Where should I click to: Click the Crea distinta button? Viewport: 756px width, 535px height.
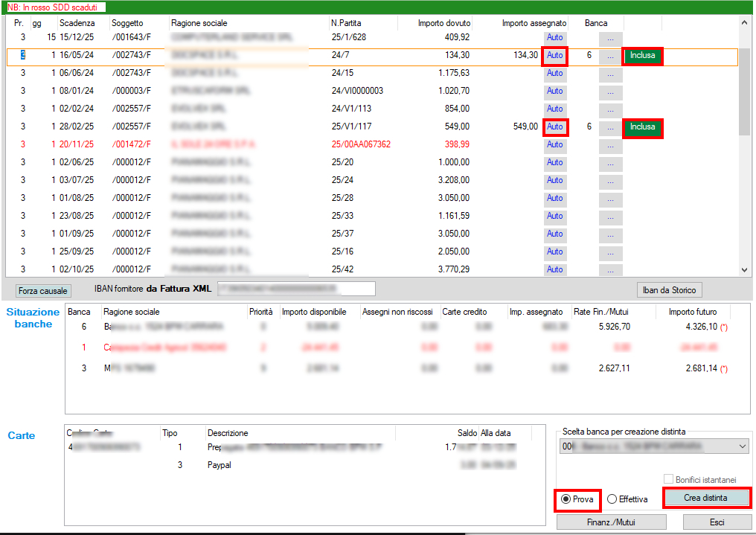click(705, 498)
